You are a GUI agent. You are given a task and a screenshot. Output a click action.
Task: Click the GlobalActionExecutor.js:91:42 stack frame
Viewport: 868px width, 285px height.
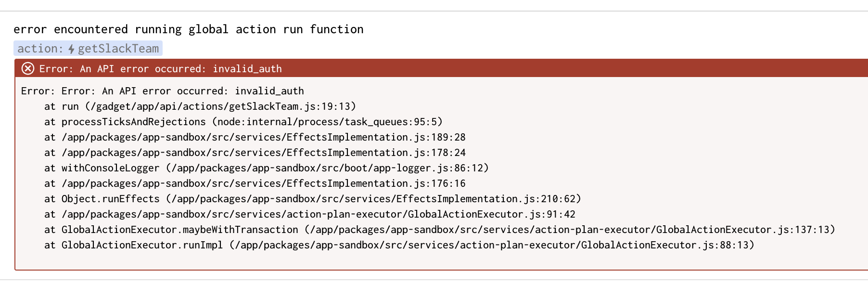[x=318, y=214]
